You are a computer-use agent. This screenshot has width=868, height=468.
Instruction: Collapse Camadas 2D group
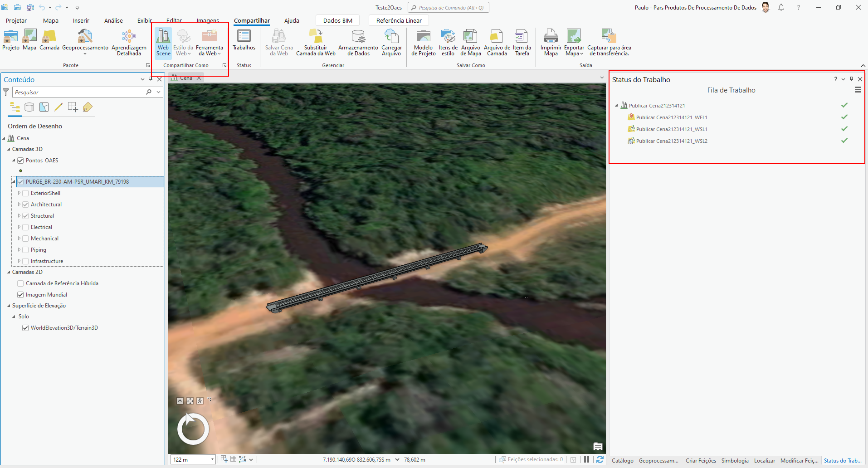pos(9,272)
